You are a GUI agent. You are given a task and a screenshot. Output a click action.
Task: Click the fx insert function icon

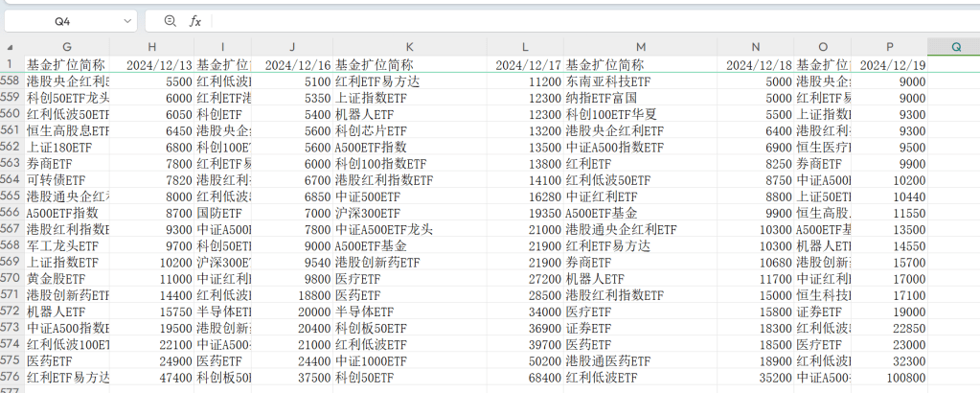coord(195,20)
